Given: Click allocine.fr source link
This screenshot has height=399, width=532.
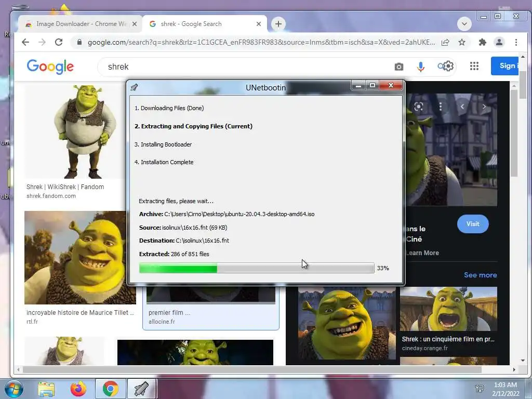Looking at the screenshot, I should (162, 321).
